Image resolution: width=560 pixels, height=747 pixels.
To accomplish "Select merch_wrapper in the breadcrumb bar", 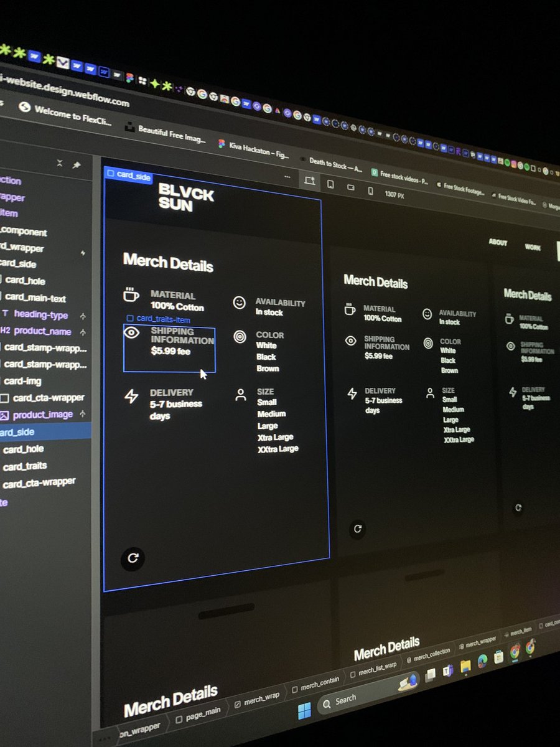I will coord(478,643).
